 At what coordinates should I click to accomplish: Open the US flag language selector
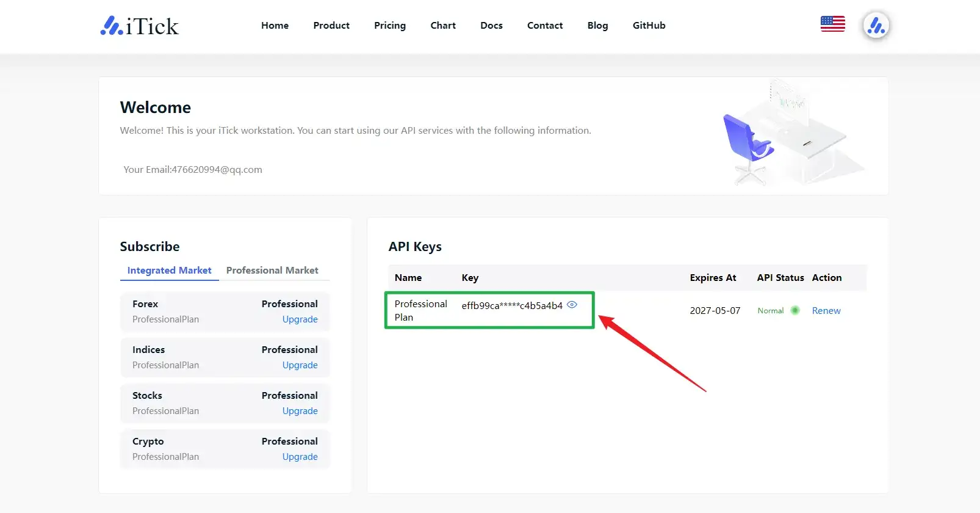pyautogui.click(x=832, y=24)
